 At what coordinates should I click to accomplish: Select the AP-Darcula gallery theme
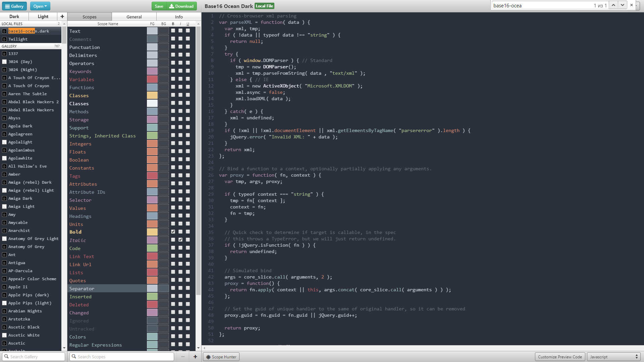click(31, 271)
